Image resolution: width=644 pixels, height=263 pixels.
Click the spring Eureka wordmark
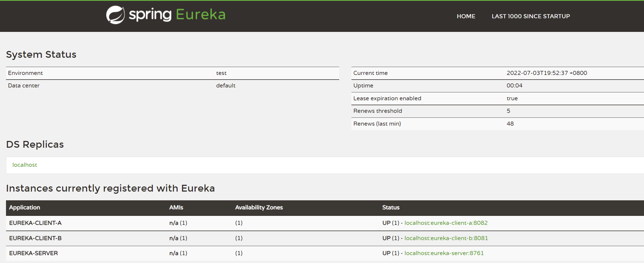(x=177, y=15)
